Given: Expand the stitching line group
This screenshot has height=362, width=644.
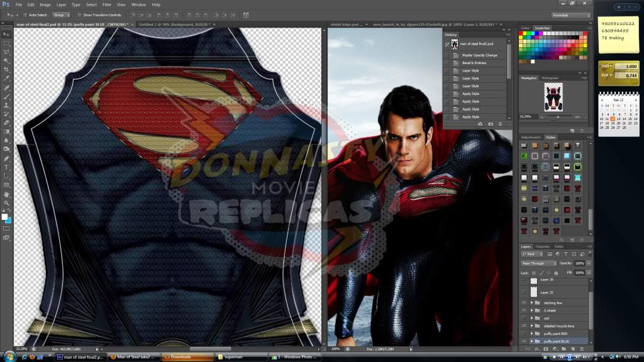Looking at the screenshot, I should tap(532, 303).
